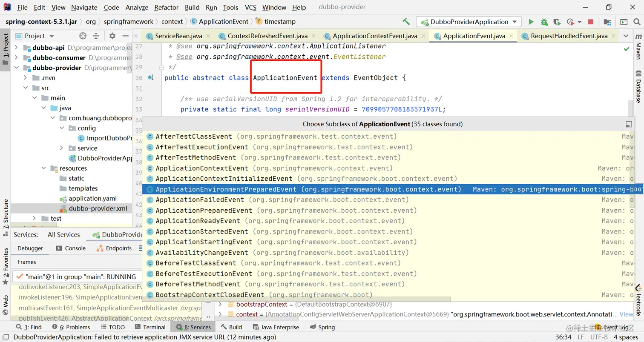Close the ApplicationEvent.java tab
The image size is (644, 342).
coord(511,36)
